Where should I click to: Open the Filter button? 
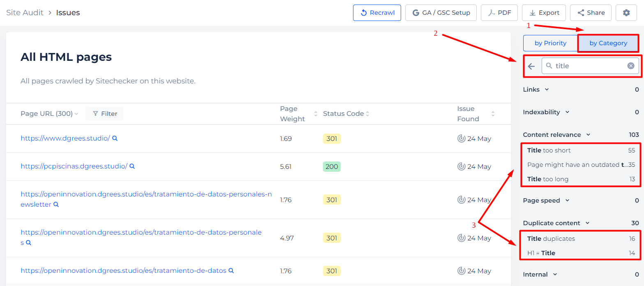(104, 114)
